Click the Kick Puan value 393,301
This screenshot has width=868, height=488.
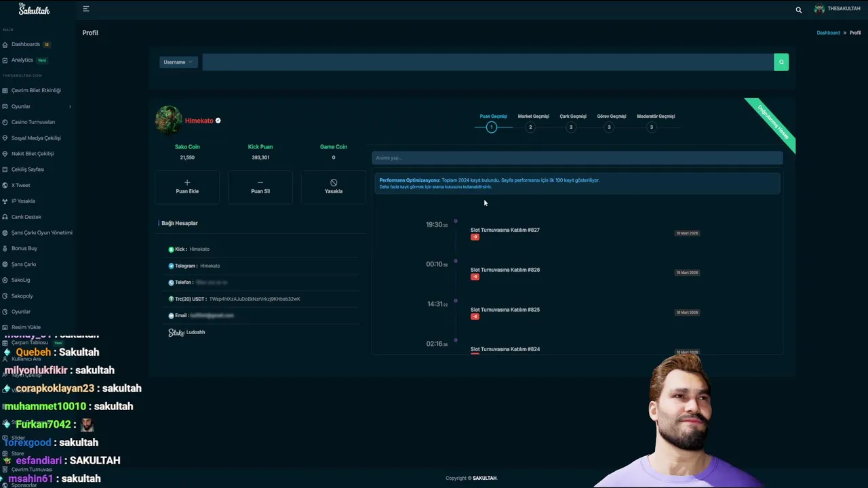coord(260,157)
